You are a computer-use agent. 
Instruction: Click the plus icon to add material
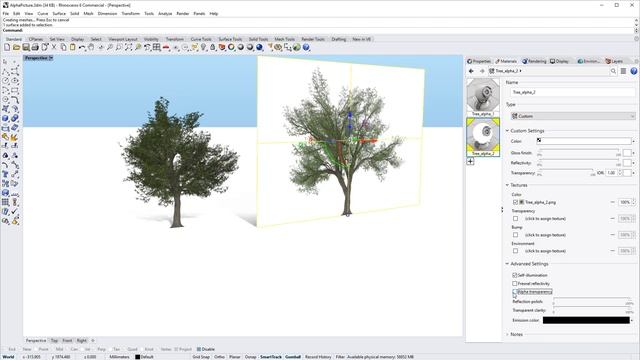point(471,162)
